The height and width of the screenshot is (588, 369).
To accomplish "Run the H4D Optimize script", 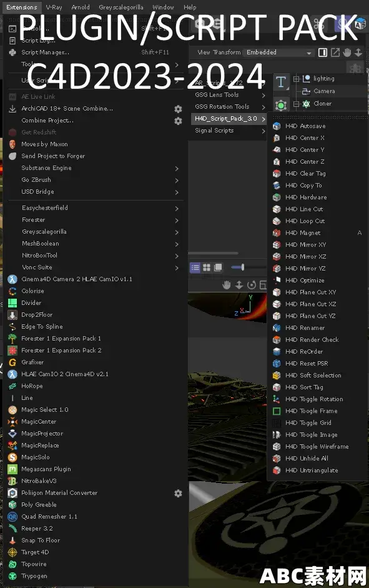I will pyautogui.click(x=305, y=281).
